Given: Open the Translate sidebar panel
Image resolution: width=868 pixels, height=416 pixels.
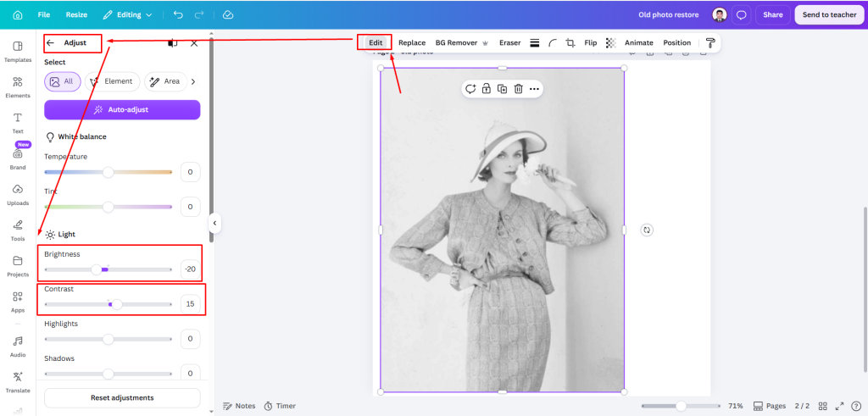Looking at the screenshot, I should pos(18,382).
